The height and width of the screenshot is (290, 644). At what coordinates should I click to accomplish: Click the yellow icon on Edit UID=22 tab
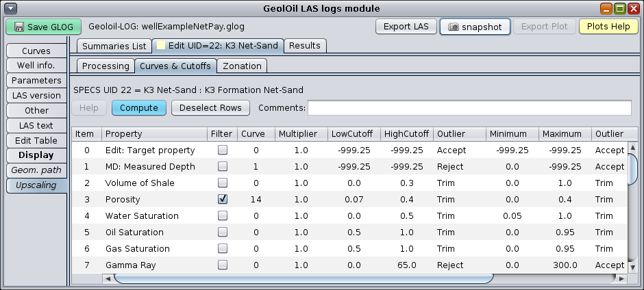point(161,46)
